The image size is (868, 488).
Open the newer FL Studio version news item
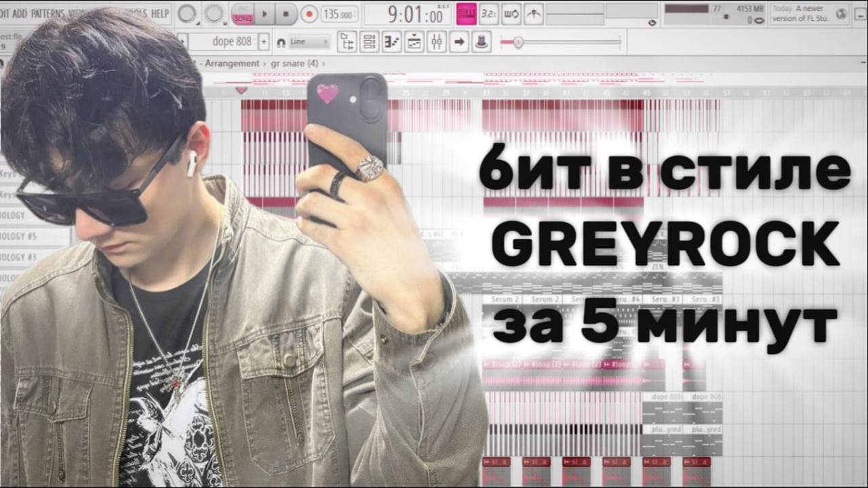(802, 14)
